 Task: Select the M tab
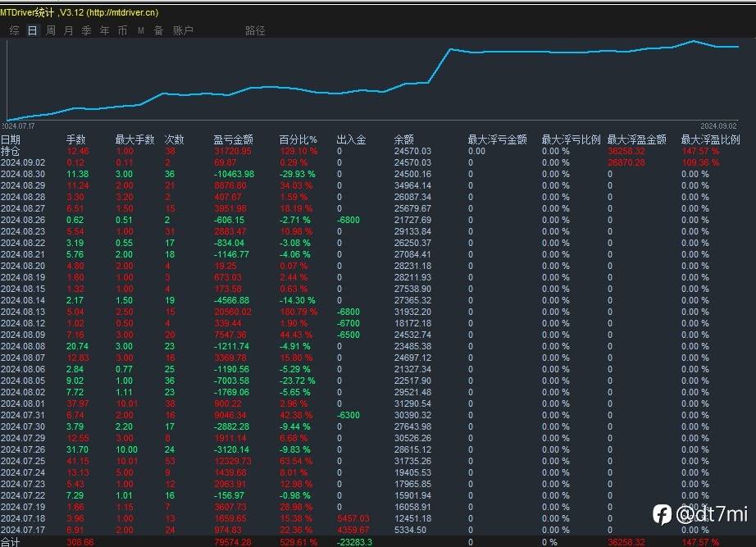click(x=141, y=30)
